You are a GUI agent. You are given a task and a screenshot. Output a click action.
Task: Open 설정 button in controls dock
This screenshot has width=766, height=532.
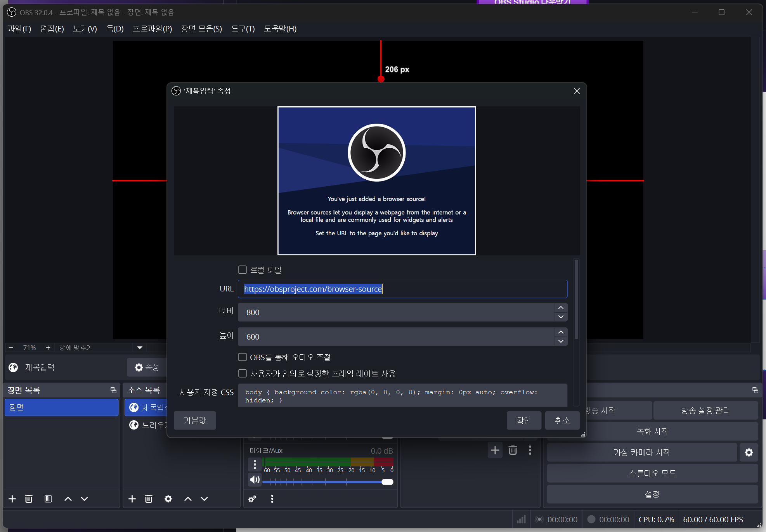(x=652, y=494)
